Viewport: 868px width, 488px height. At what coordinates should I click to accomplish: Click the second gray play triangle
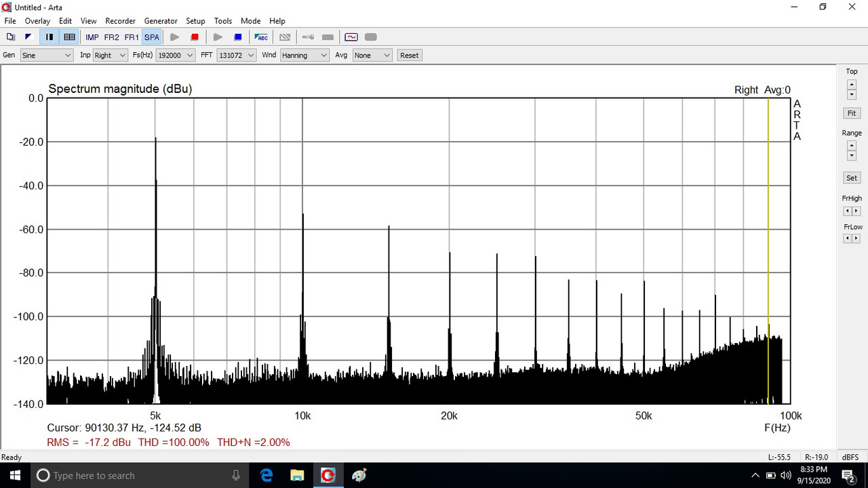coord(218,37)
